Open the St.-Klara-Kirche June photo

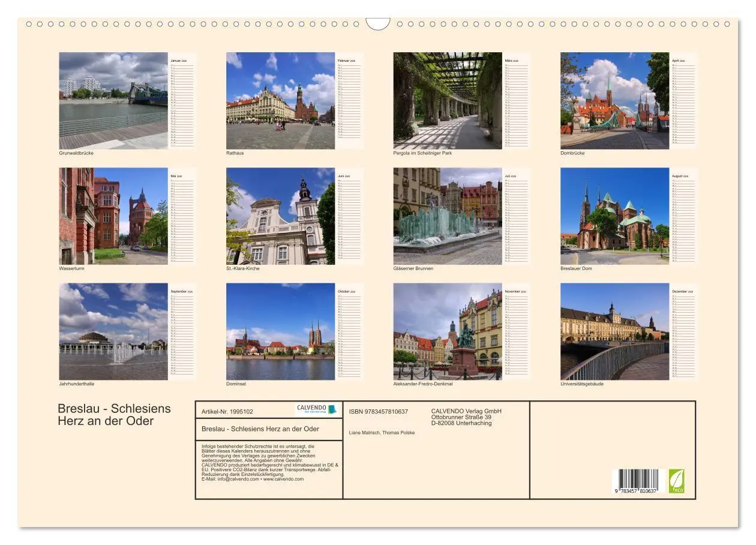point(280,216)
